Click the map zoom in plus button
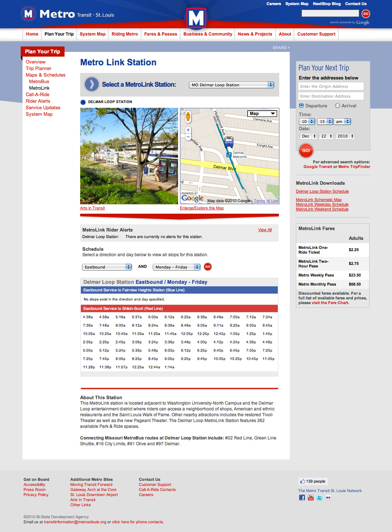392x532 pixels. 188,130
